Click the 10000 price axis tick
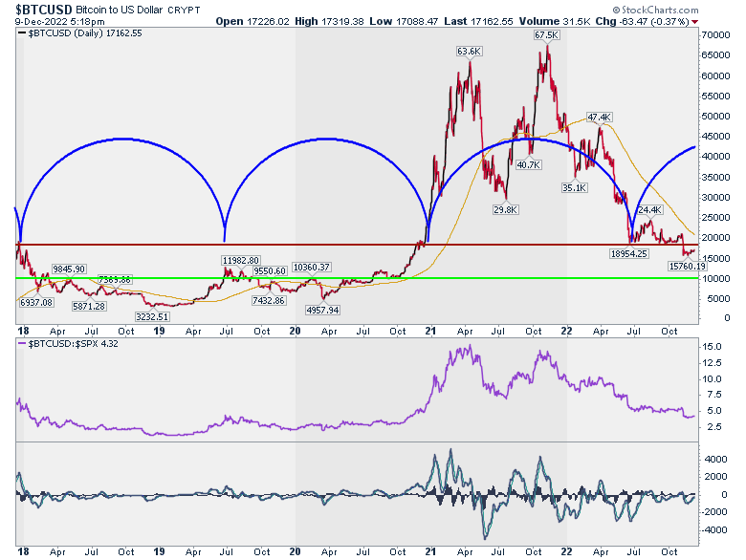The height and width of the screenshot is (560, 746). pyautogui.click(x=715, y=279)
